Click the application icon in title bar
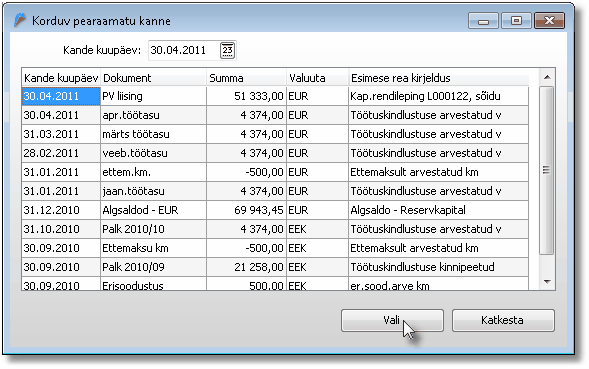The width and height of the screenshot is (589, 369). click(20, 20)
